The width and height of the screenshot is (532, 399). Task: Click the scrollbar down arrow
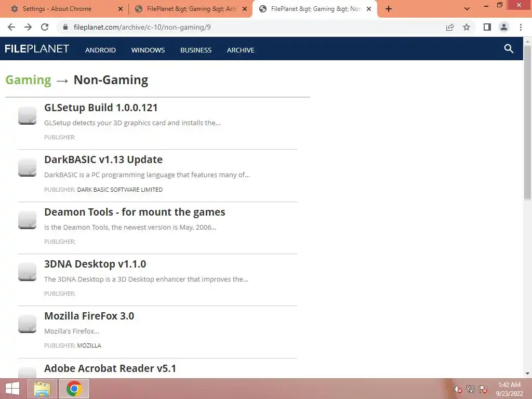click(527, 374)
